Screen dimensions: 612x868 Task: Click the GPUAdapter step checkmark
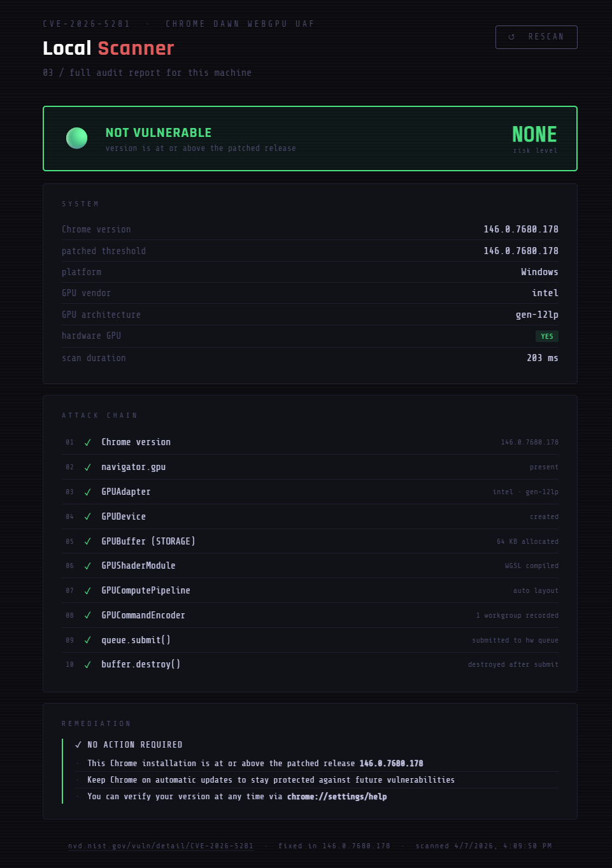coord(88,492)
